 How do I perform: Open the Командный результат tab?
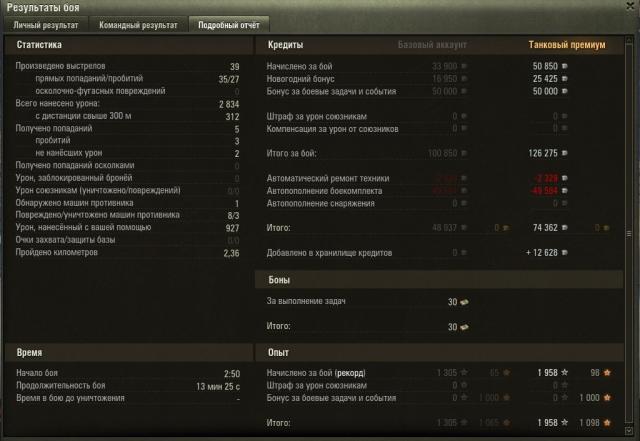[138, 25]
